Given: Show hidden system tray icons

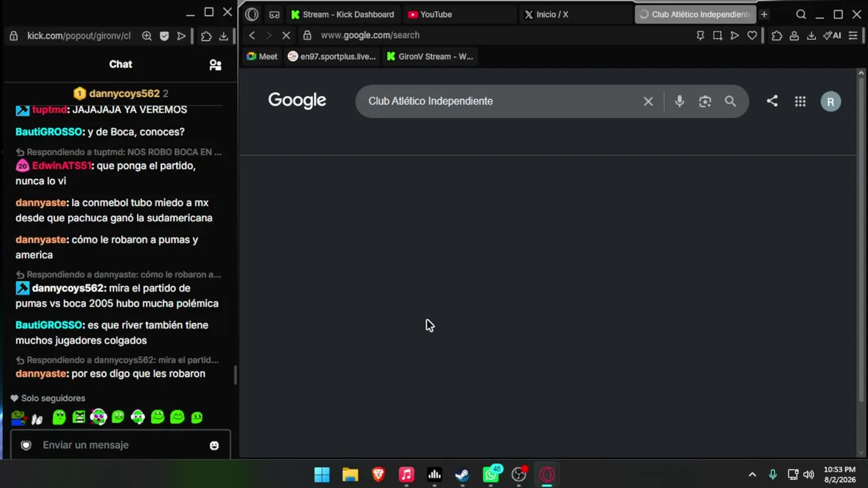Looking at the screenshot, I should click(752, 474).
